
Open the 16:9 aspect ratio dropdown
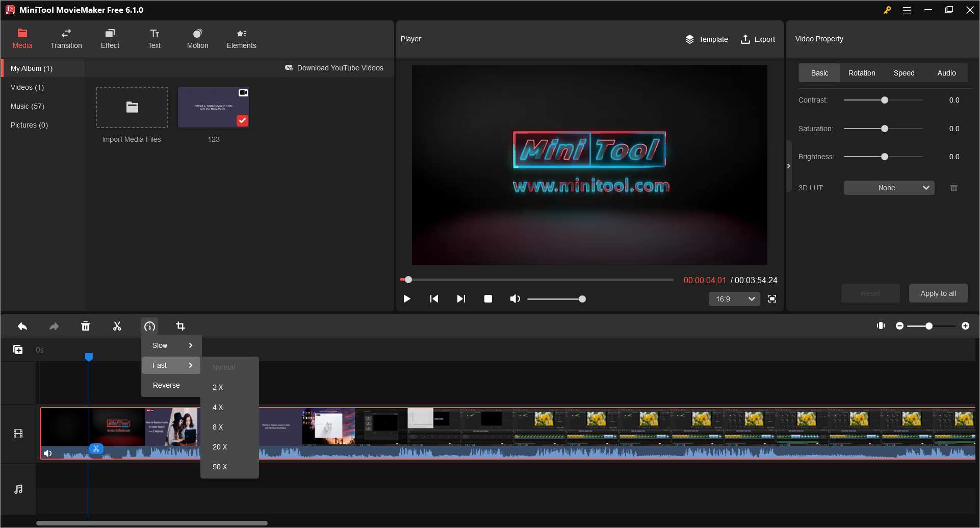pyautogui.click(x=734, y=299)
